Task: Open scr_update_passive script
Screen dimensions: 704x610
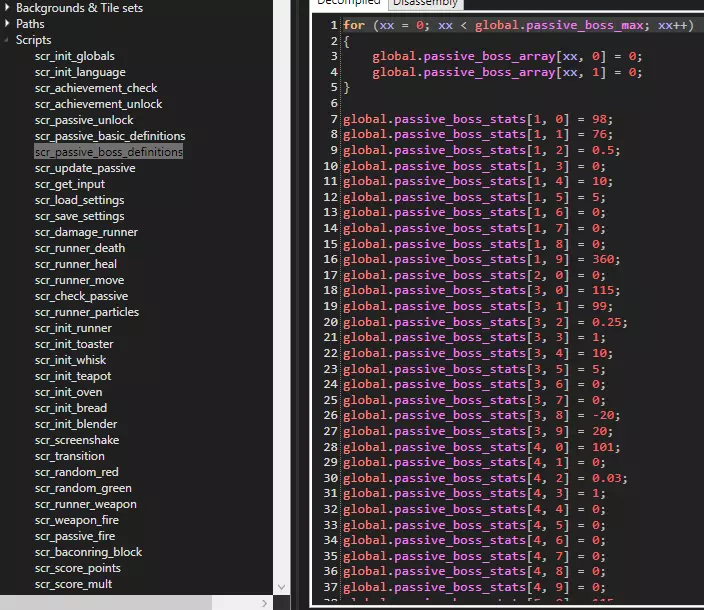Action: (85, 168)
